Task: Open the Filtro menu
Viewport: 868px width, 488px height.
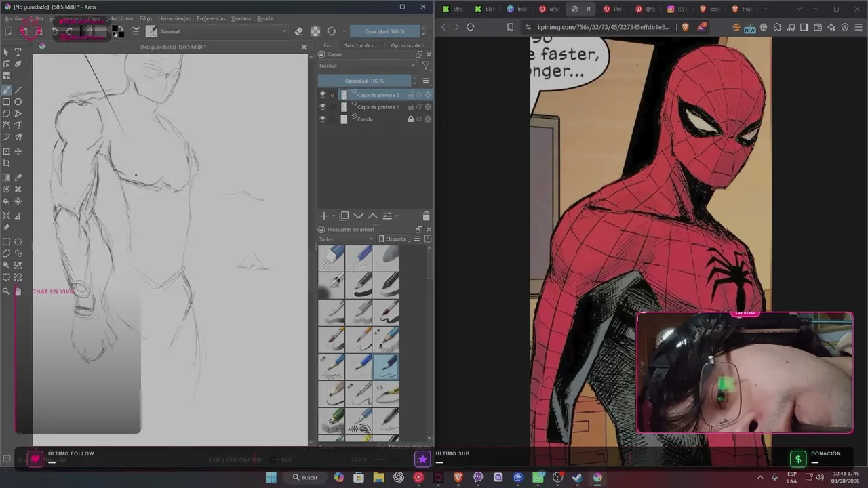Action: click(146, 18)
